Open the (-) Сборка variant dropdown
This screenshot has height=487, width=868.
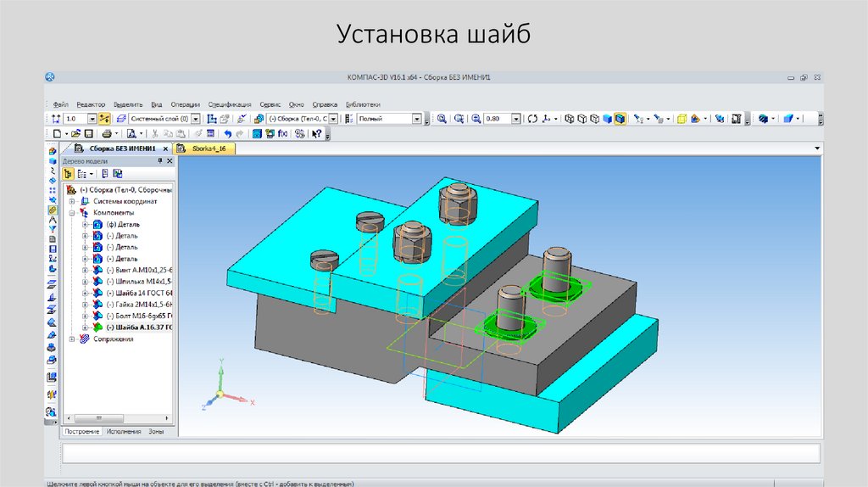pos(333,119)
